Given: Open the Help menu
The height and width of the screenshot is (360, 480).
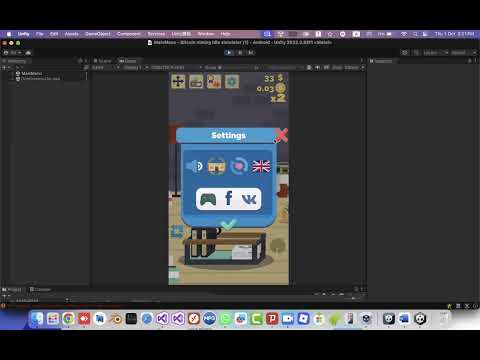Looking at the screenshot, I should click(225, 34).
